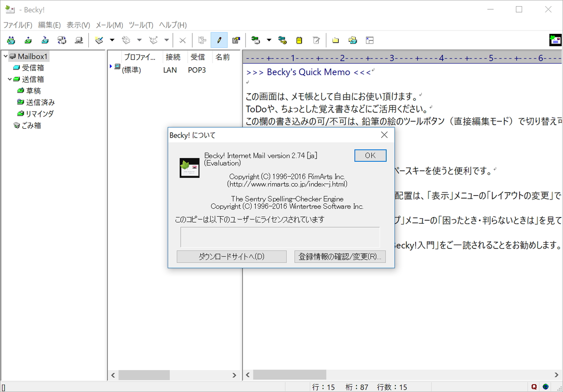This screenshot has width=563, height=392.
Task: Open the ファイル(F) menu
Action: pyautogui.click(x=18, y=25)
